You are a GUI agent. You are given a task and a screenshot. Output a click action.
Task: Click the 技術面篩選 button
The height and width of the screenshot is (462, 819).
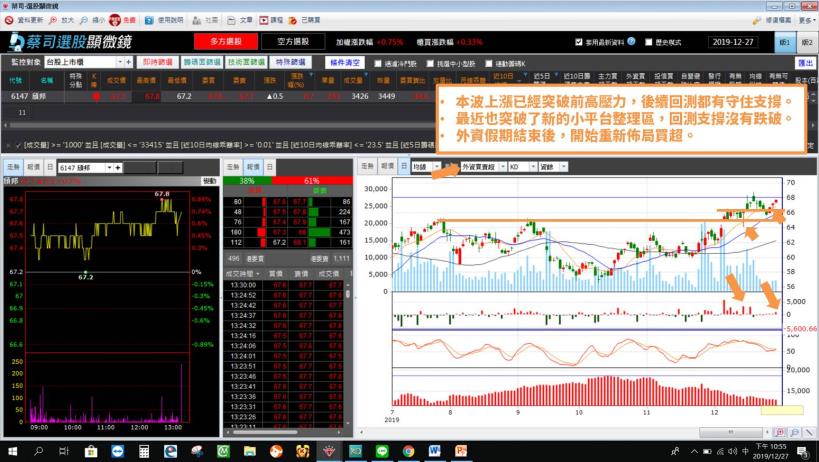click(246, 62)
